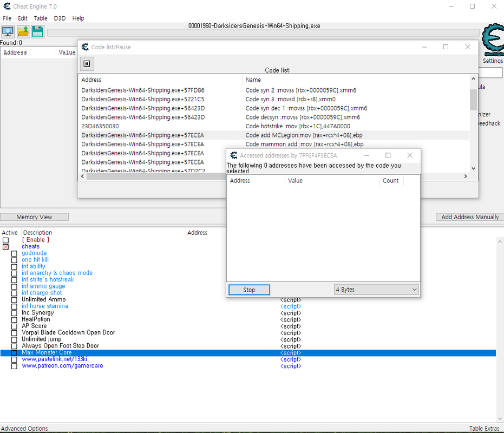Image resolution: width=504 pixels, height=433 pixels.
Task: Click the www.pastelink.net/133ki entry
Action: click(54, 359)
